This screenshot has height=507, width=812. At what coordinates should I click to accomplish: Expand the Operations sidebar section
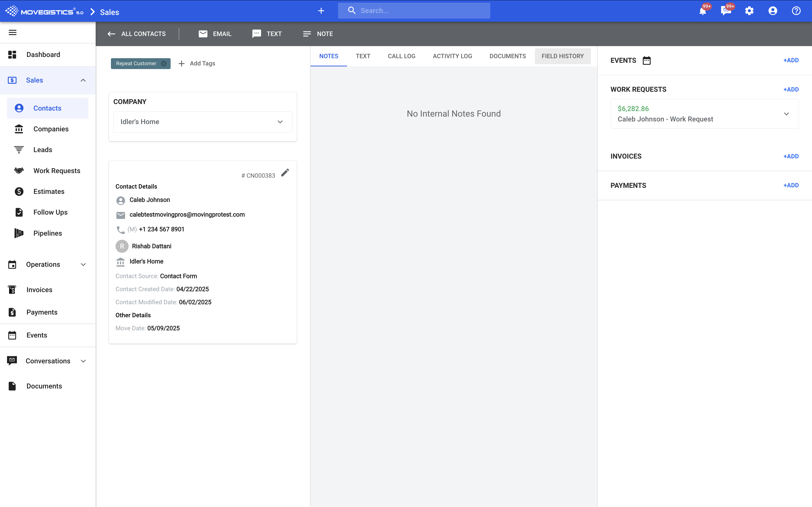click(83, 265)
